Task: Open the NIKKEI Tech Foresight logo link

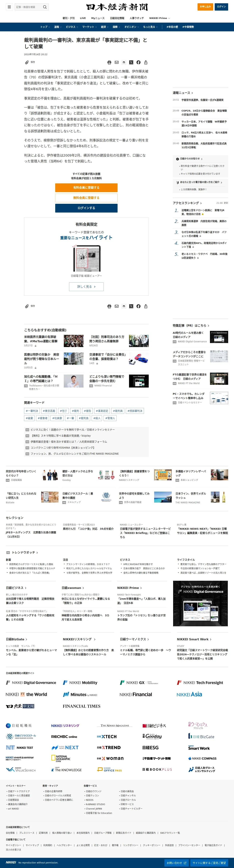Action: pyautogui.click(x=200, y=683)
